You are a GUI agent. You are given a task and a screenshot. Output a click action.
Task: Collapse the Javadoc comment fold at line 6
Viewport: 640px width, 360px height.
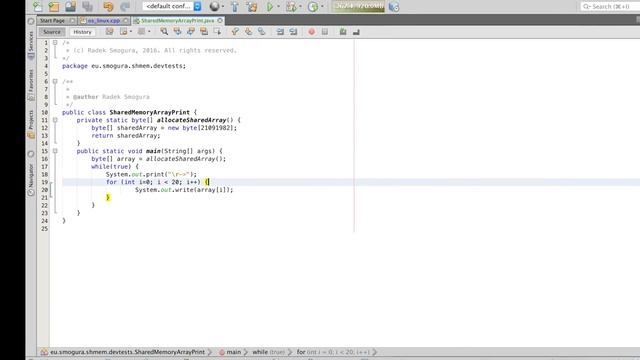pyautogui.click(x=55, y=81)
